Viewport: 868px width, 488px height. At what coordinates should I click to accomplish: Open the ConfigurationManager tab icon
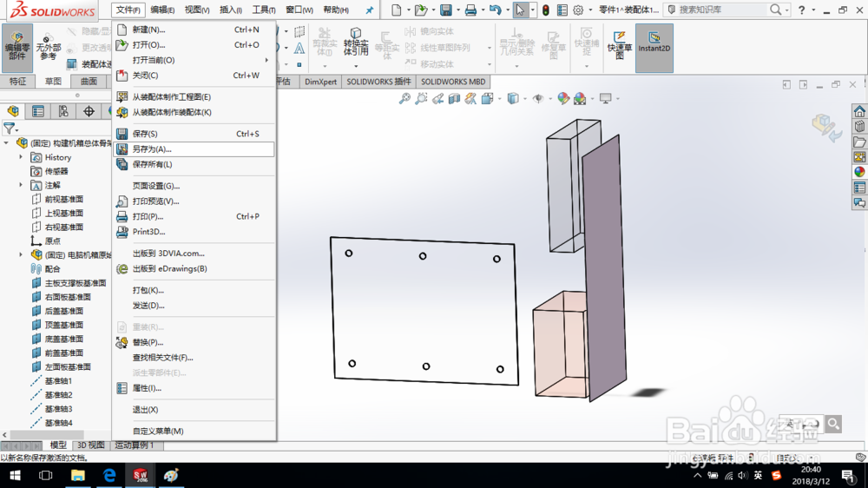(x=63, y=111)
